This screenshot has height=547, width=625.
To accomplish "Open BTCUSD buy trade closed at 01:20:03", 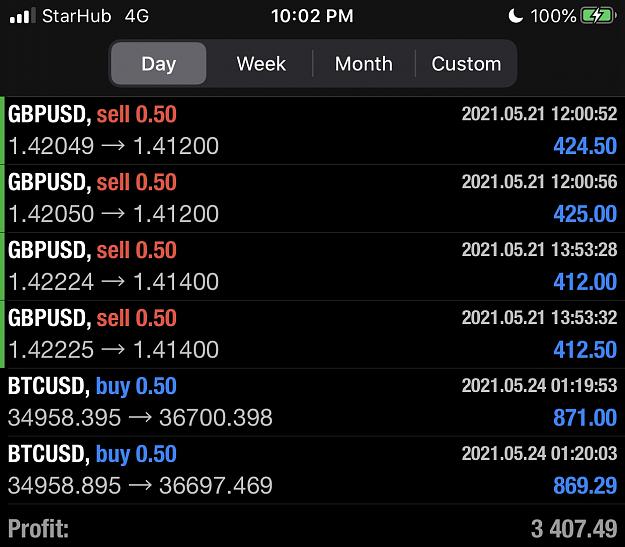I will click(x=312, y=470).
